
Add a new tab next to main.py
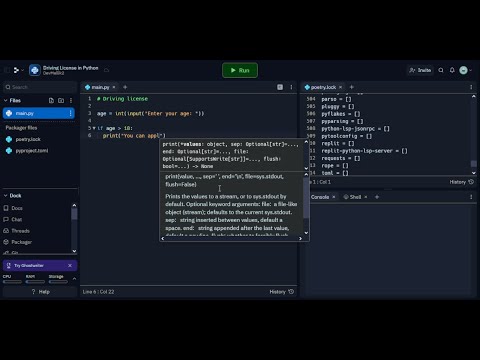click(x=125, y=87)
